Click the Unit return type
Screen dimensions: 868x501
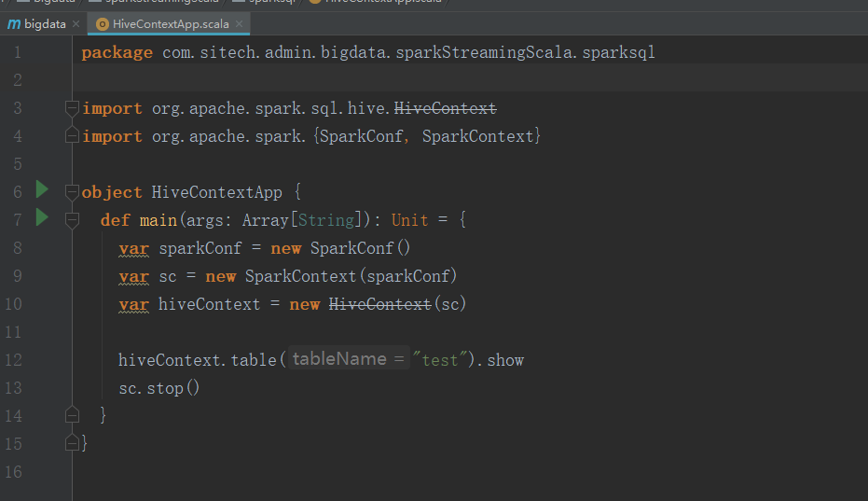409,220
